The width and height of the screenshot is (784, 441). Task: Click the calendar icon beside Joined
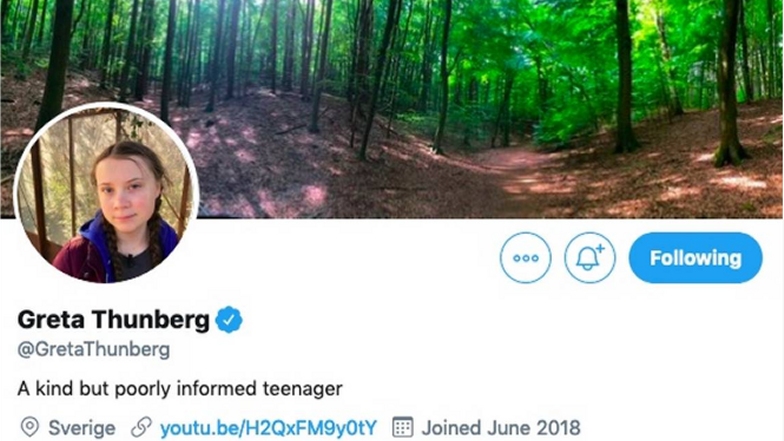(x=402, y=428)
